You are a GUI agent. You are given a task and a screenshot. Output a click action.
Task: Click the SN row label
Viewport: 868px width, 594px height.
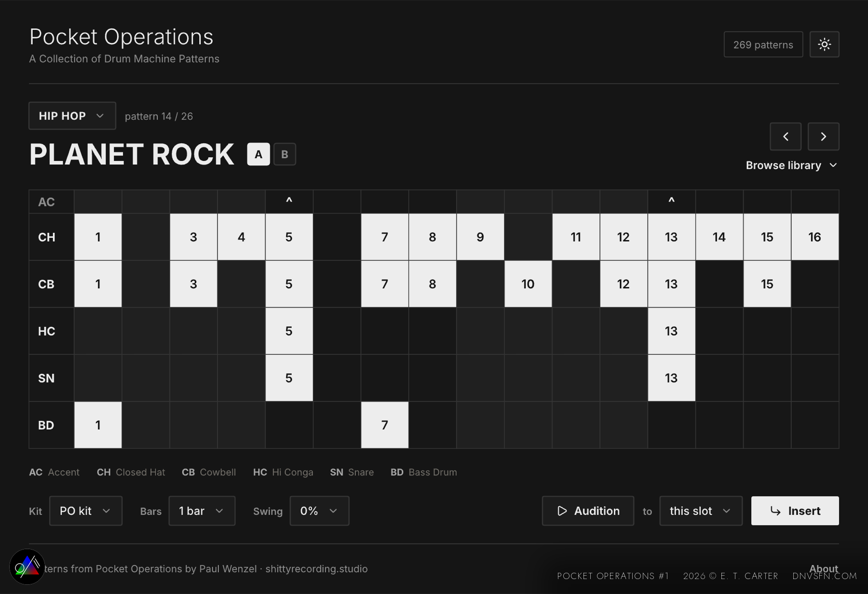[x=46, y=378]
